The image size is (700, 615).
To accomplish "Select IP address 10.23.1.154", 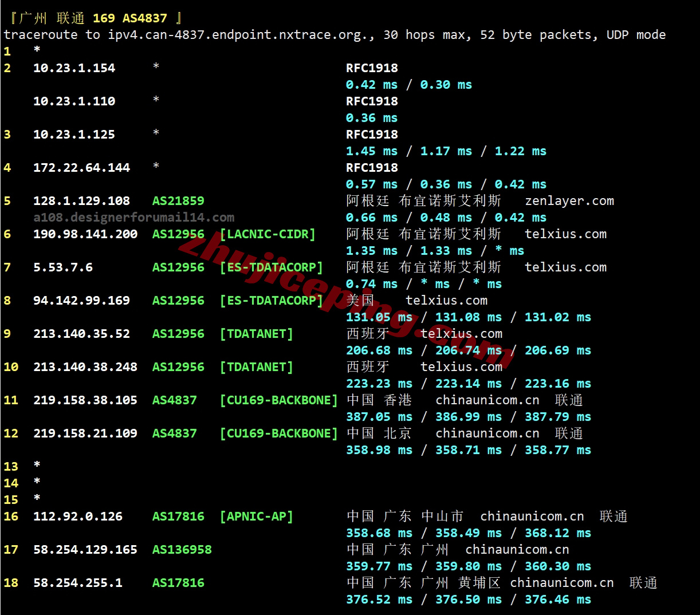I will tap(74, 68).
